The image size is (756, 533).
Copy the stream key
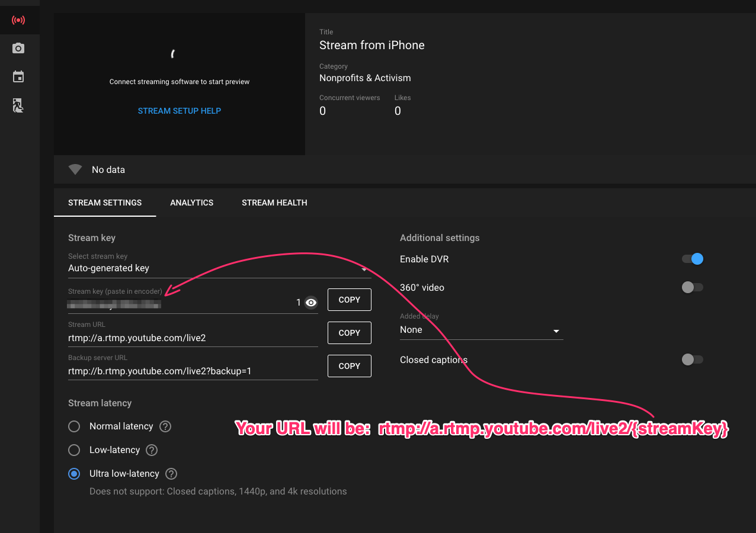(x=350, y=300)
